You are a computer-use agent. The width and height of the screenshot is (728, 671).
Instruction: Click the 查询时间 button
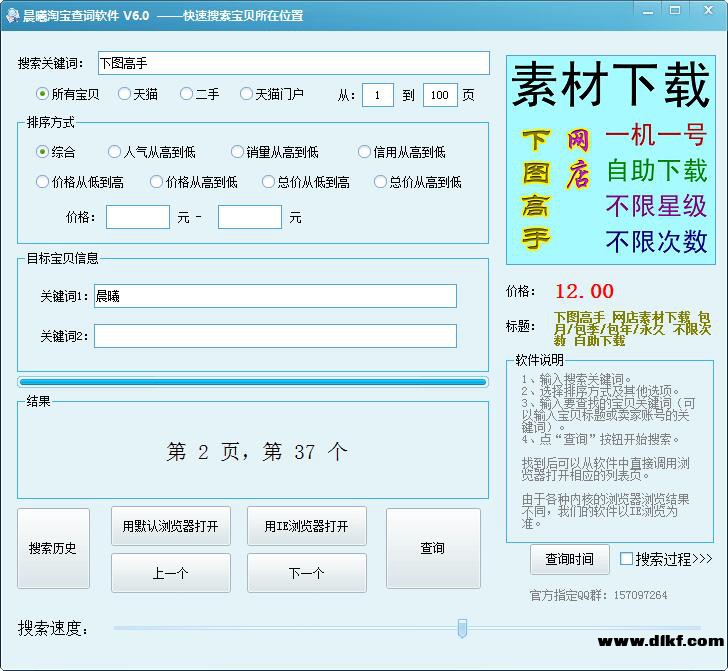[569, 559]
